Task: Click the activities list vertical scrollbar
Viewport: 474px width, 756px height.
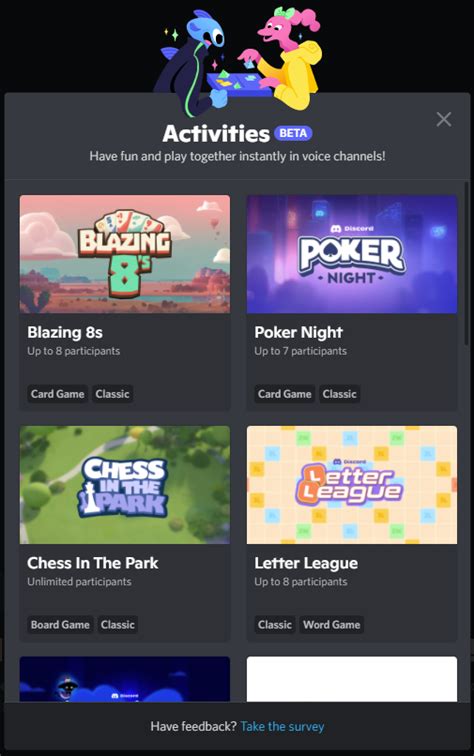Action: 466,264
